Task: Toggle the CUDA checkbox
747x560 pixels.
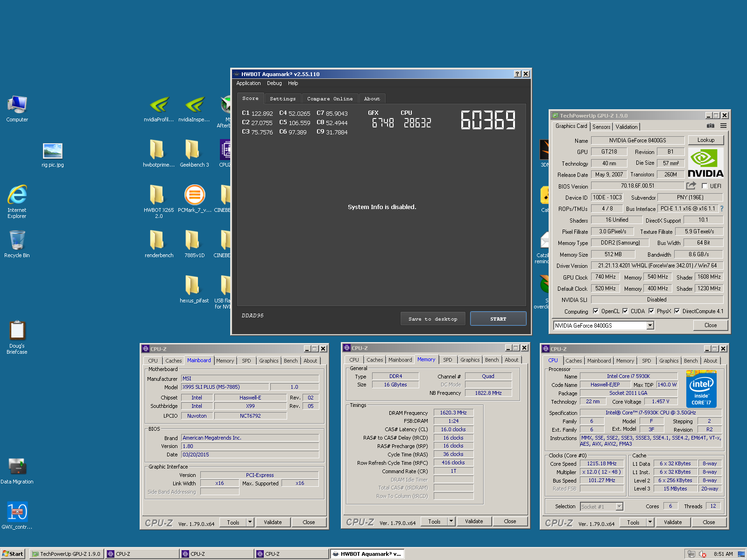Action: point(625,311)
